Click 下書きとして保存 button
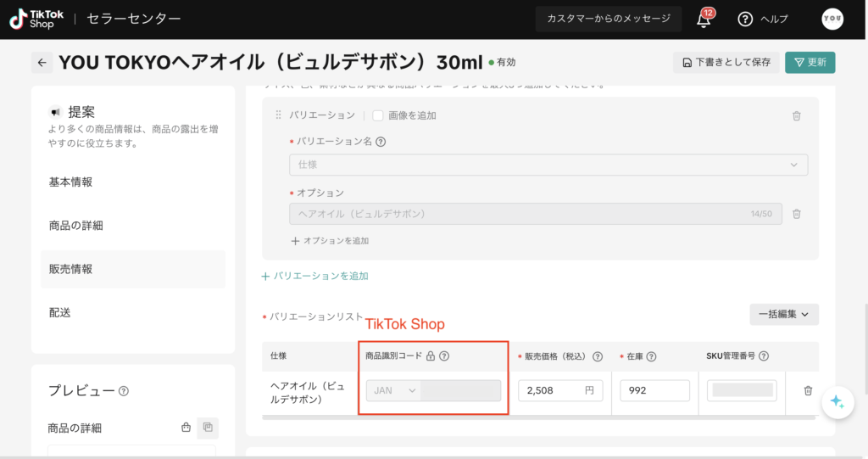Image resolution: width=868 pixels, height=459 pixels. coord(726,63)
